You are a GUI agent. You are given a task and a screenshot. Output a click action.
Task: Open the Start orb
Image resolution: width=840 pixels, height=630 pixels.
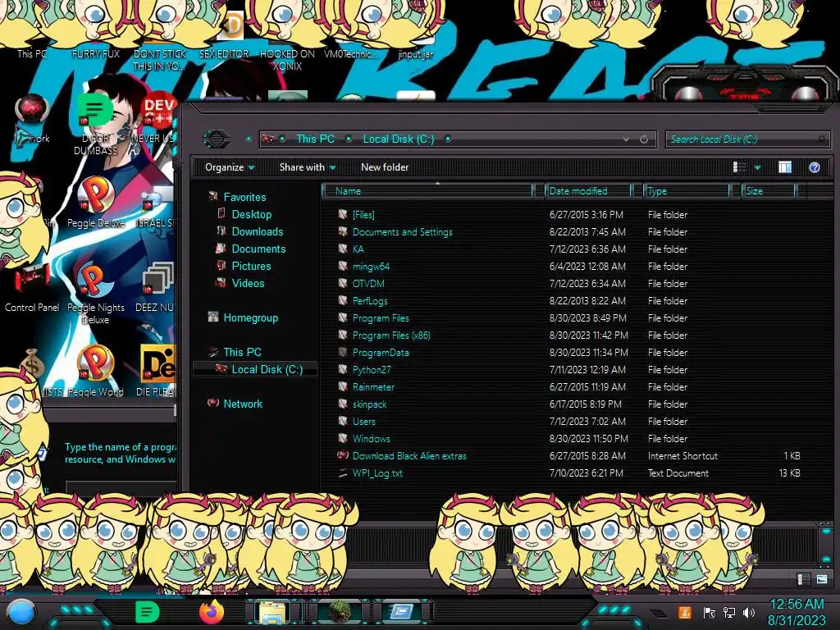(21, 614)
